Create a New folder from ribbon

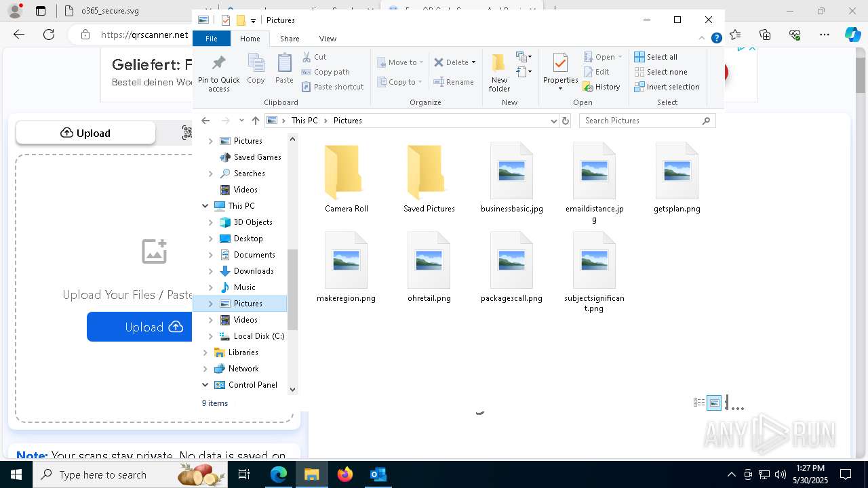(x=499, y=73)
